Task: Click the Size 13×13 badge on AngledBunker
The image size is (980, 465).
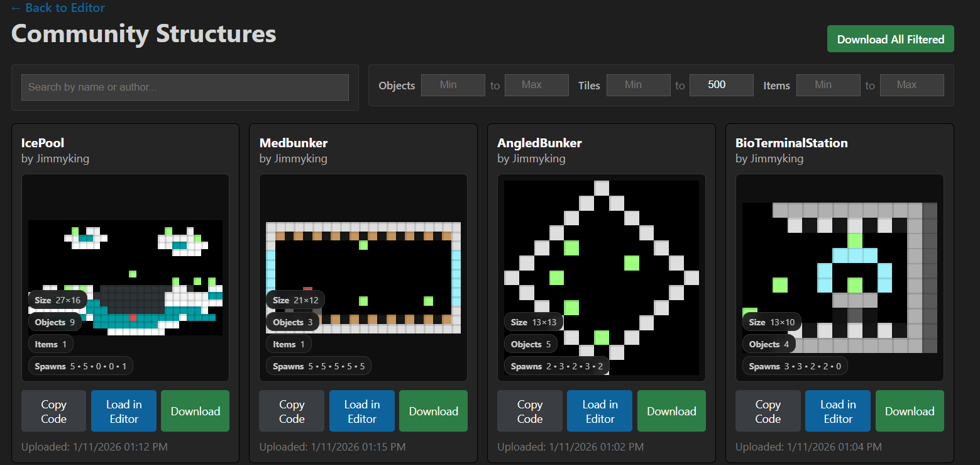Action: click(534, 322)
